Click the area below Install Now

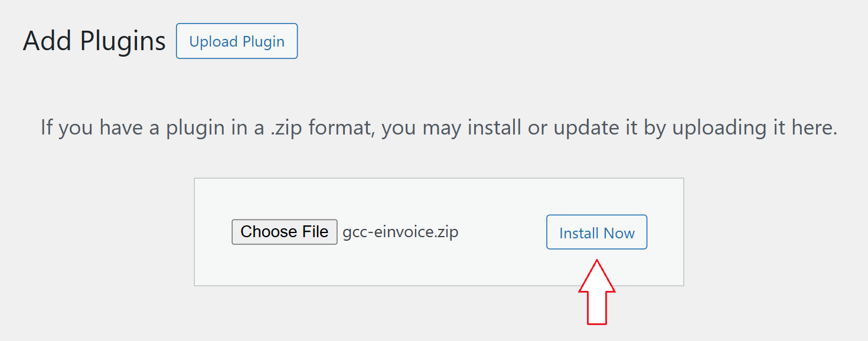(596, 265)
